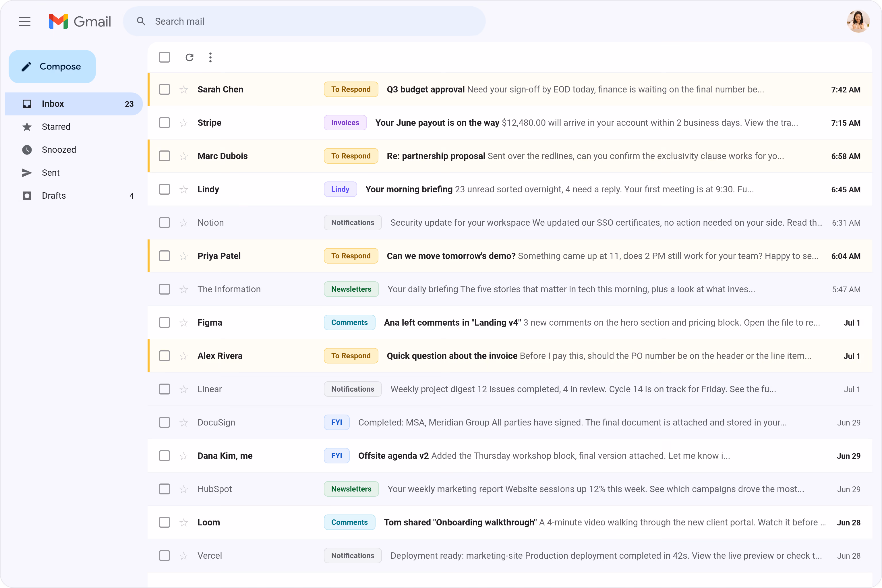Open the main hamburger menu

(x=25, y=21)
